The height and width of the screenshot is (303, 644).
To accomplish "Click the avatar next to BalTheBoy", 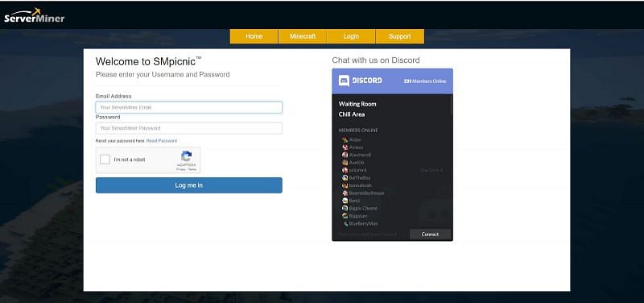I will pos(345,177).
